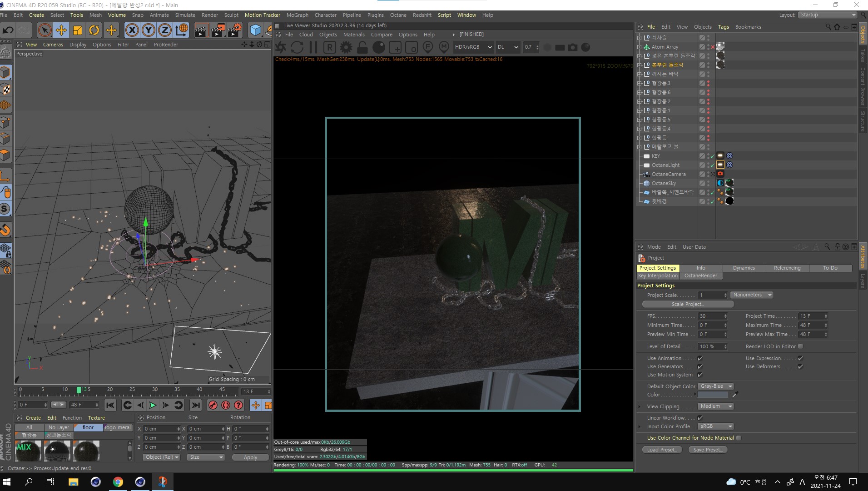Click Save Preset button
Viewport: 868px width, 491px height.
click(708, 450)
